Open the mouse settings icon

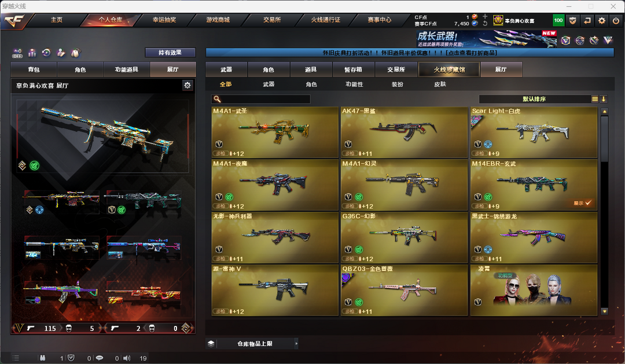point(75,53)
